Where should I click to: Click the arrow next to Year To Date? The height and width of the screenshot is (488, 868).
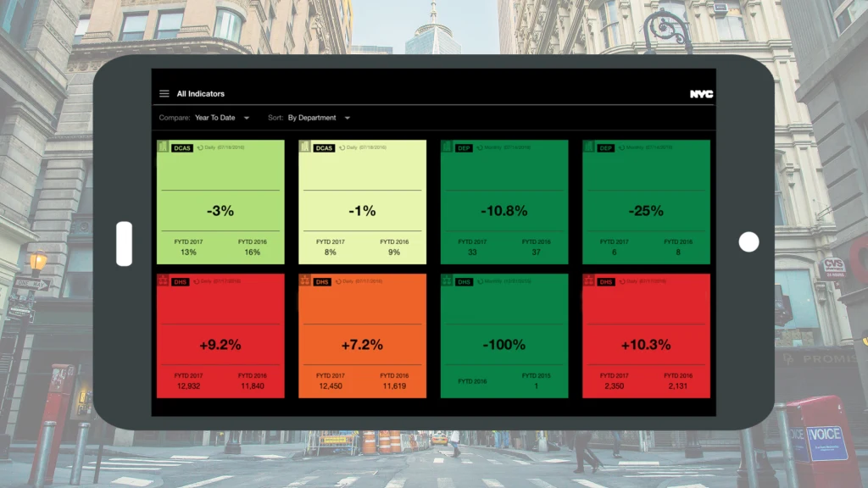(x=247, y=118)
